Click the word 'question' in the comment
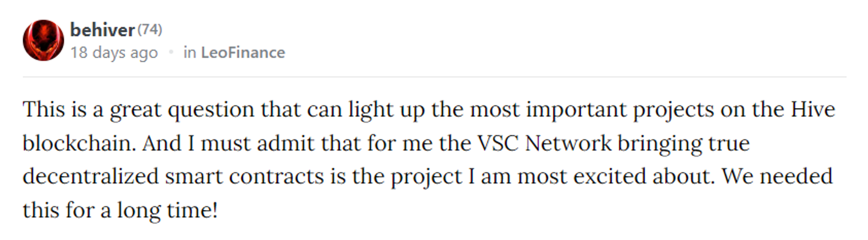868x240 pixels. (x=211, y=110)
